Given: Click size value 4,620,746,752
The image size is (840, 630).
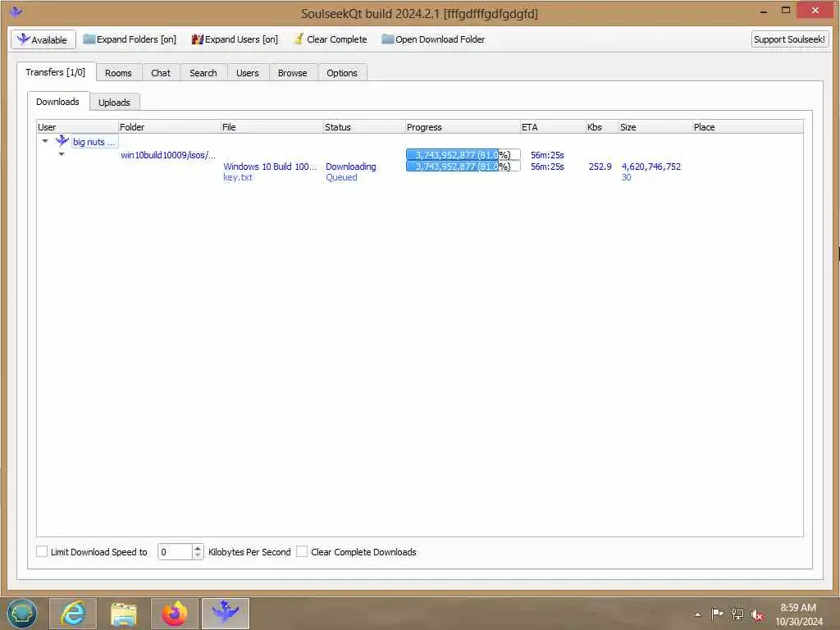Looking at the screenshot, I should coord(651,167).
